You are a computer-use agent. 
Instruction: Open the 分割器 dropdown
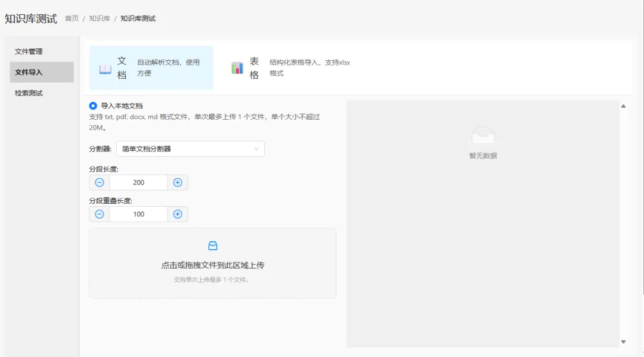[x=190, y=149]
